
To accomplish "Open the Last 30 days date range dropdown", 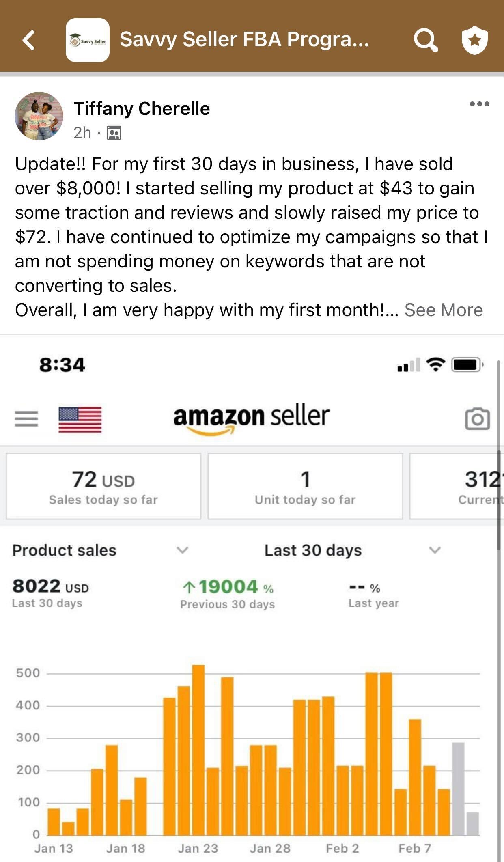I will (x=434, y=551).
